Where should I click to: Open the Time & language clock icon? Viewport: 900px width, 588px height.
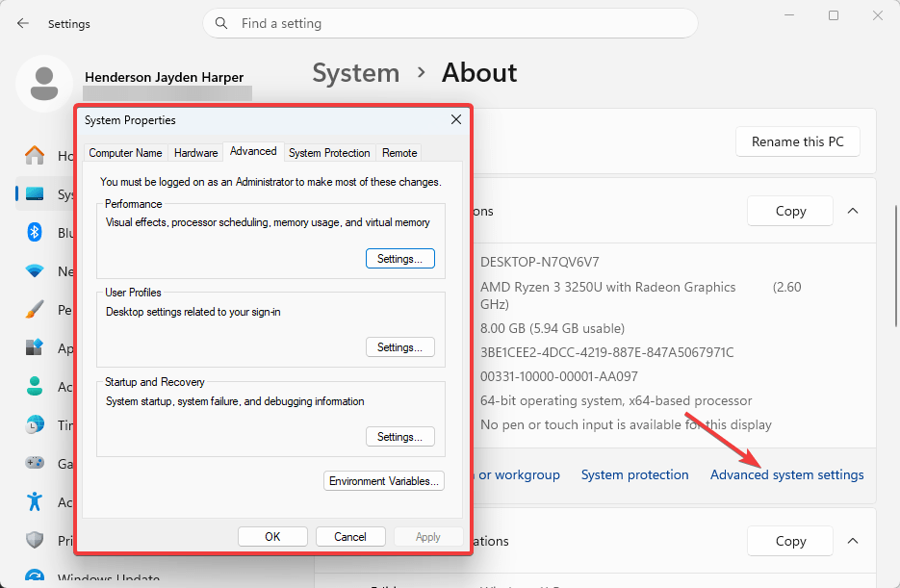click(x=35, y=424)
